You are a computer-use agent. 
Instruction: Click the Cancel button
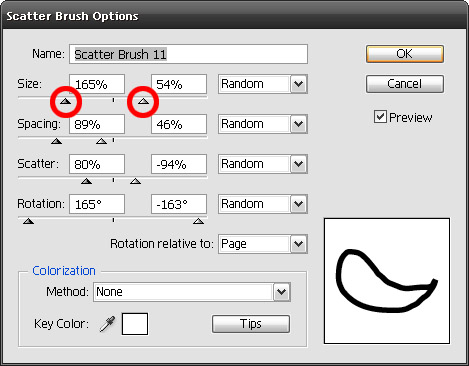(405, 84)
